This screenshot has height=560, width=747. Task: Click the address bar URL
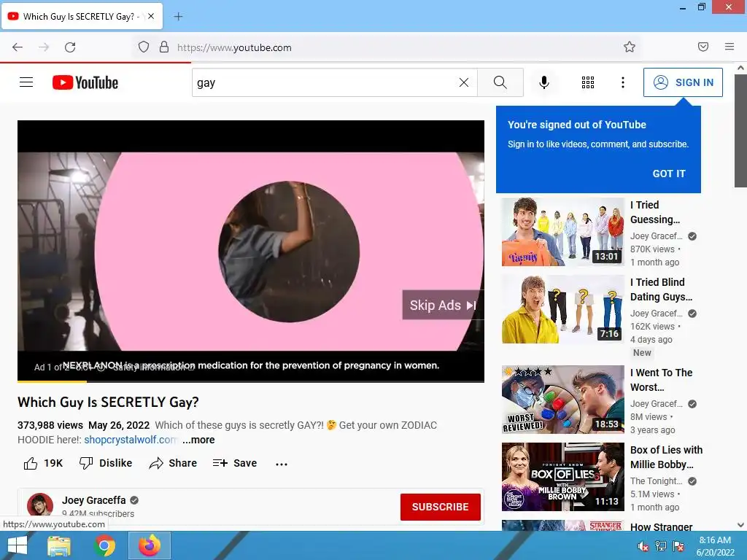click(x=234, y=47)
